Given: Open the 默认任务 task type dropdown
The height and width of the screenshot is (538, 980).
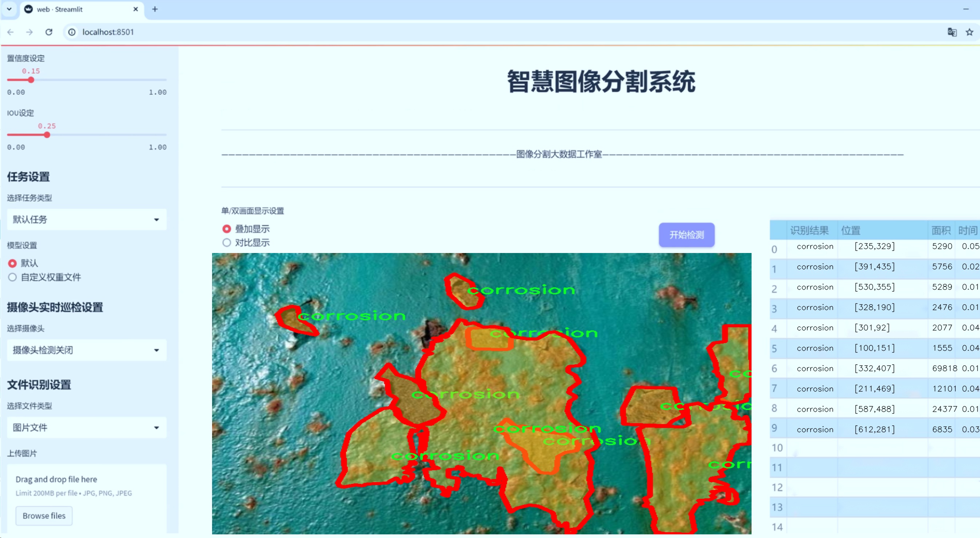Looking at the screenshot, I should click(x=87, y=220).
